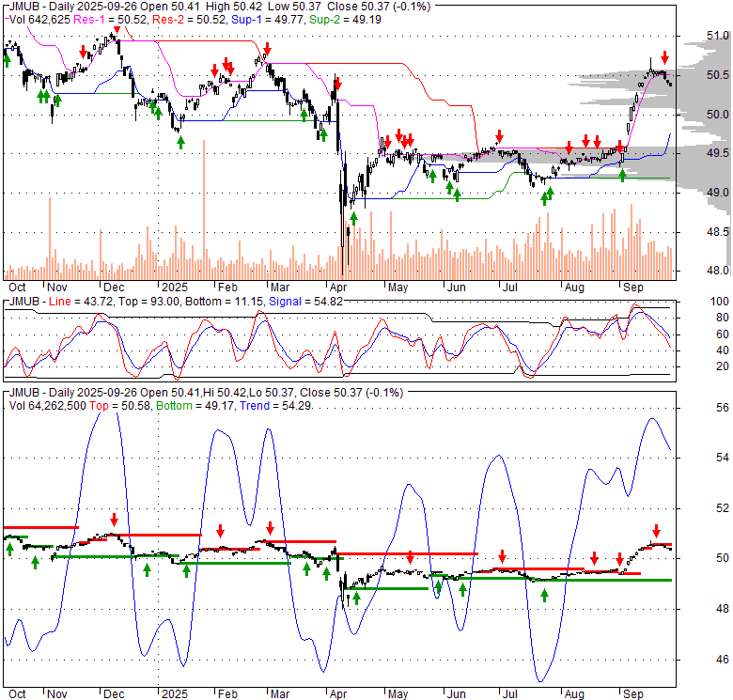Click the 48.0 price axis label
The width and height of the screenshot is (733, 700).
point(718,271)
